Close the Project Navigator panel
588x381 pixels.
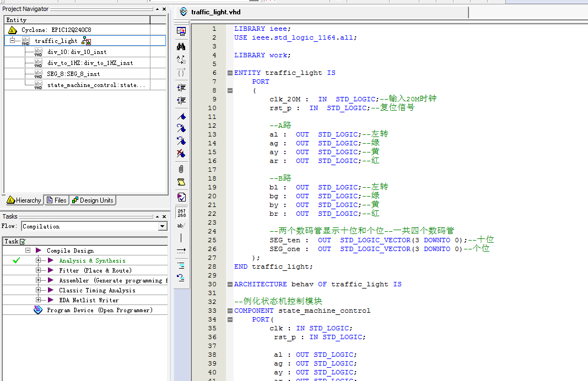point(164,9)
